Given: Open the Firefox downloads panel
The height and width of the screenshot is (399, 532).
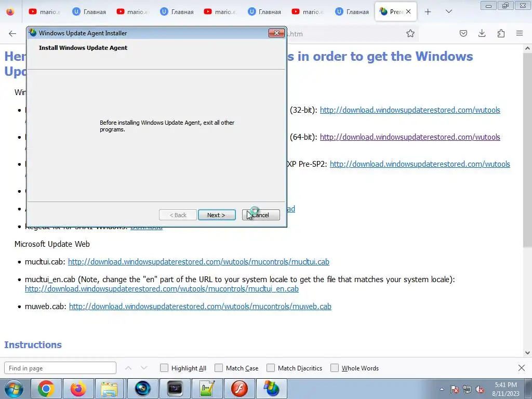Looking at the screenshot, I should pyautogui.click(x=482, y=33).
